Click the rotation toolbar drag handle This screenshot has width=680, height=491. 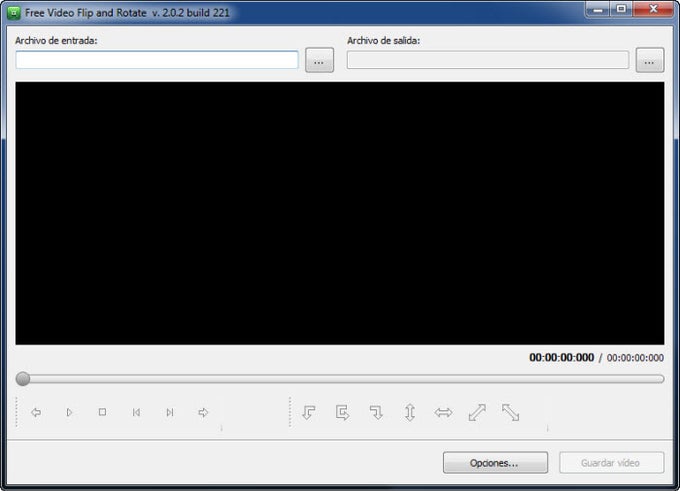(x=290, y=412)
